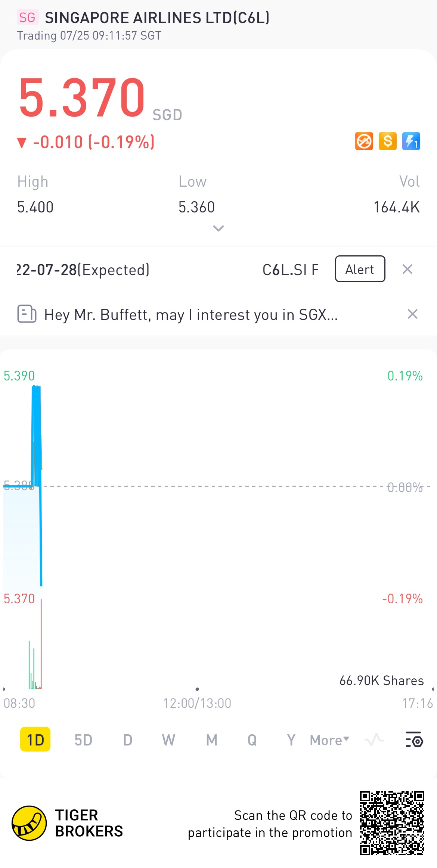Tap the blue lightning level-1 icon

click(411, 141)
